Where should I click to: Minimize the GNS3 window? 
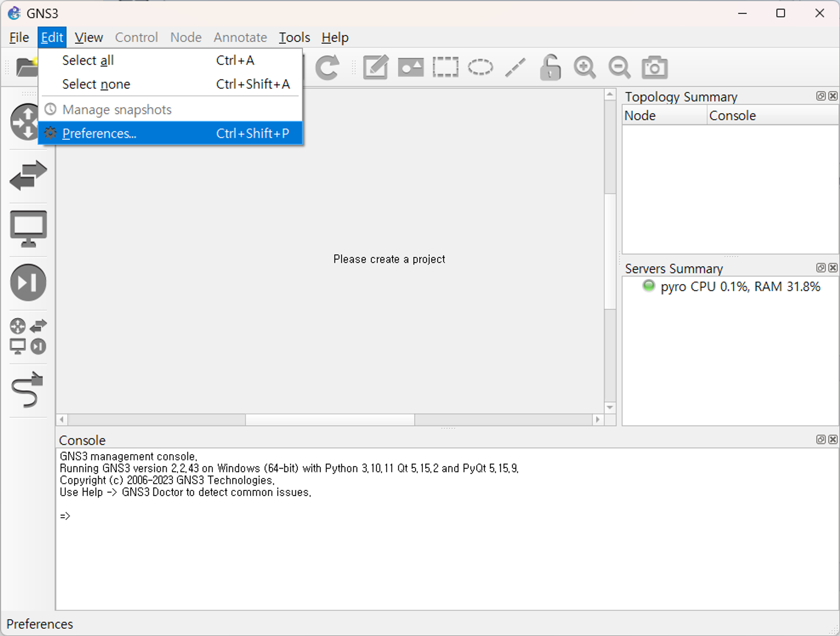(x=743, y=13)
